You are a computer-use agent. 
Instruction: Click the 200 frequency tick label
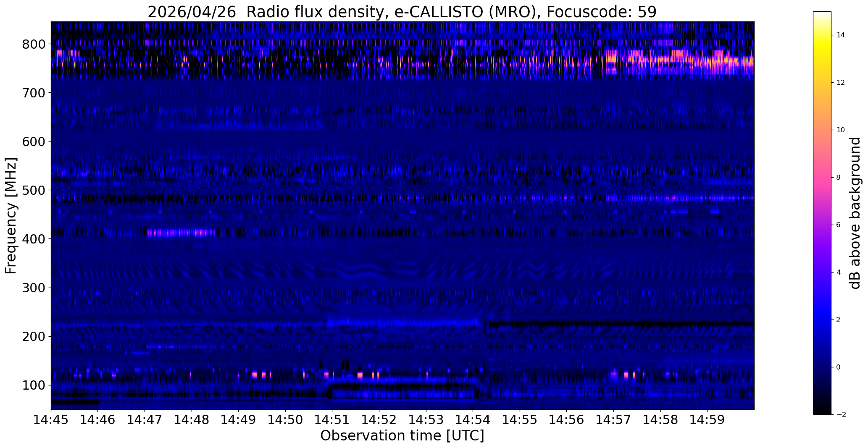point(33,336)
